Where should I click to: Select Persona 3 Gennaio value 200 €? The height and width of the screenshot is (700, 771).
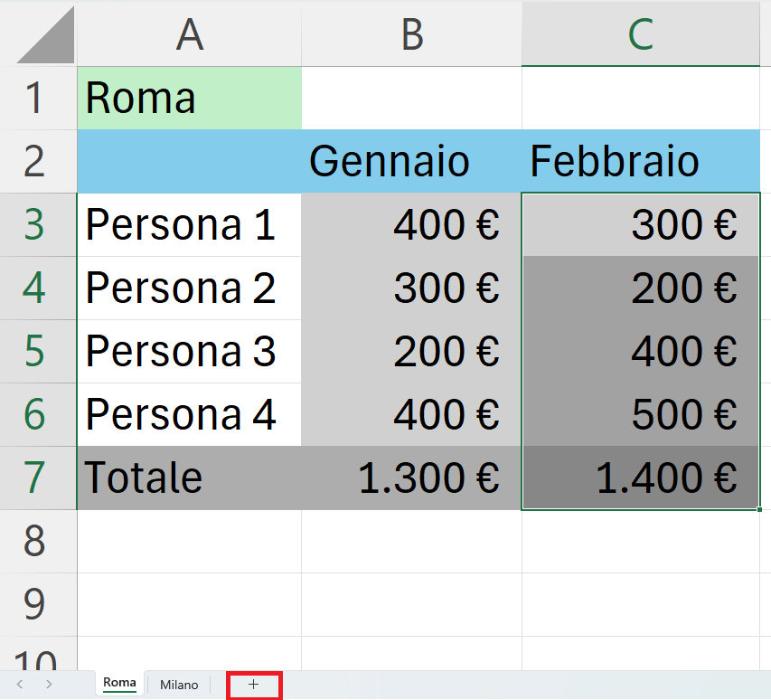click(411, 351)
